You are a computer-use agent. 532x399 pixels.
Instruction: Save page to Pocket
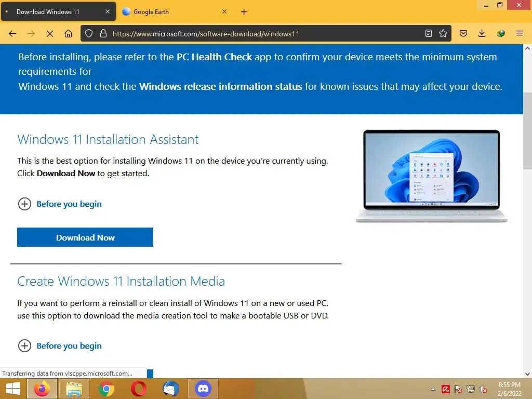click(x=463, y=33)
